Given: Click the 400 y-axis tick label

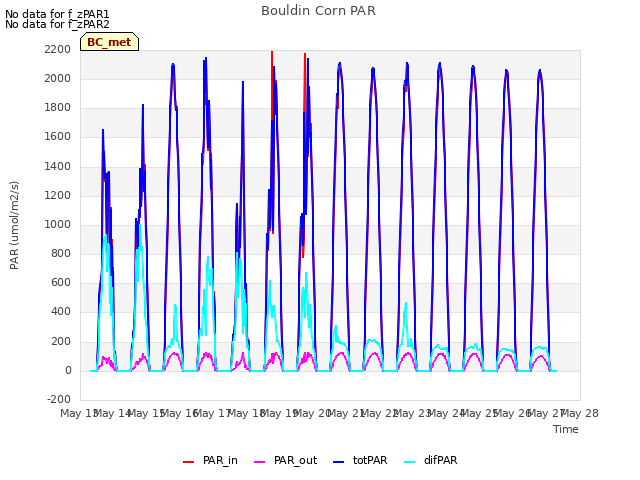Looking at the screenshot, I should 61,312.
